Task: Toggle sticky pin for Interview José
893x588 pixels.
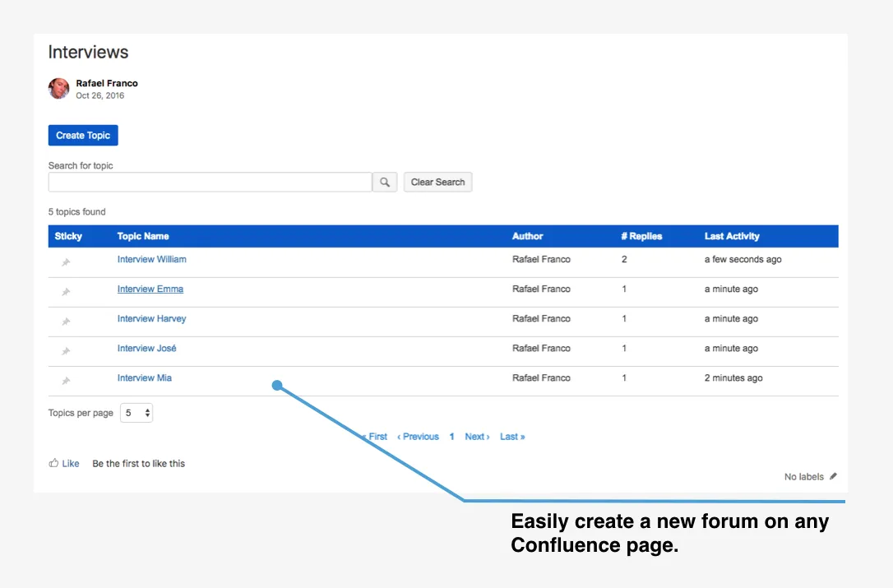Action: [x=66, y=351]
